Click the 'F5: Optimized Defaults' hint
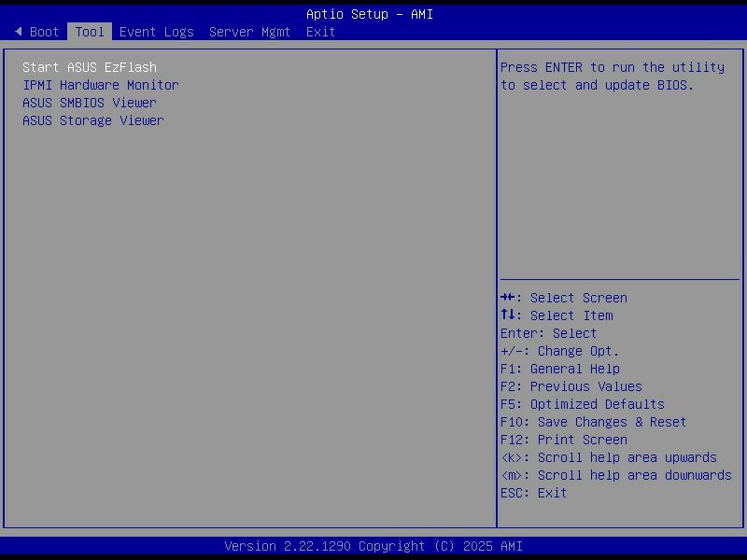Image resolution: width=747 pixels, height=560 pixels. [x=582, y=404]
